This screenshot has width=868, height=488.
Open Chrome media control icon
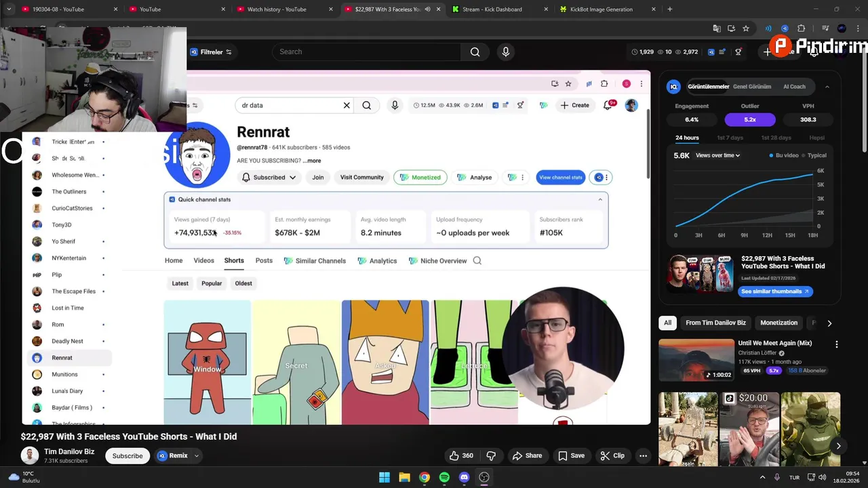pos(825,28)
